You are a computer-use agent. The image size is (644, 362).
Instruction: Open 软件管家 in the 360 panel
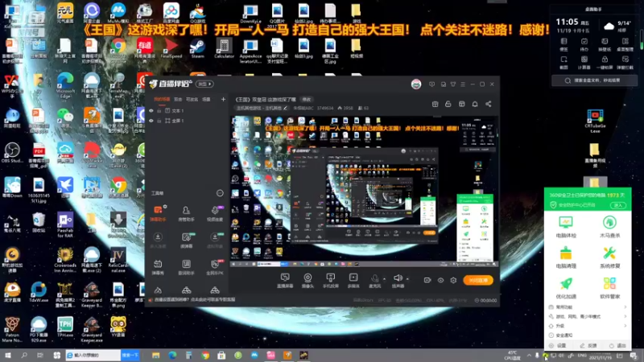[x=609, y=288]
